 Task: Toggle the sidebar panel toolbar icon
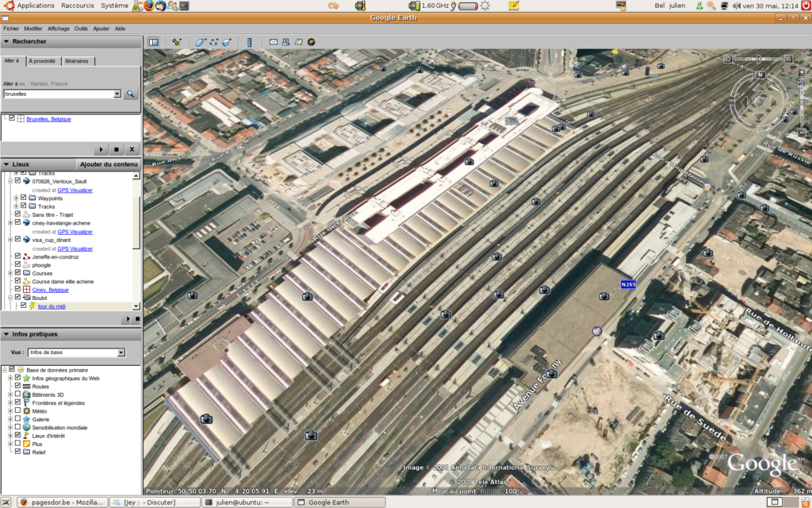154,42
